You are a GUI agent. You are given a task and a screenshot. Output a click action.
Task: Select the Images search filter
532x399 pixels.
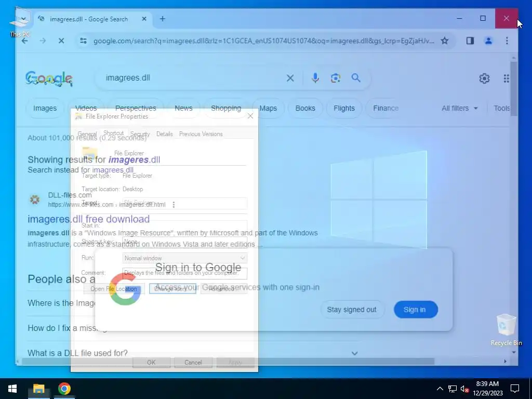45,108
